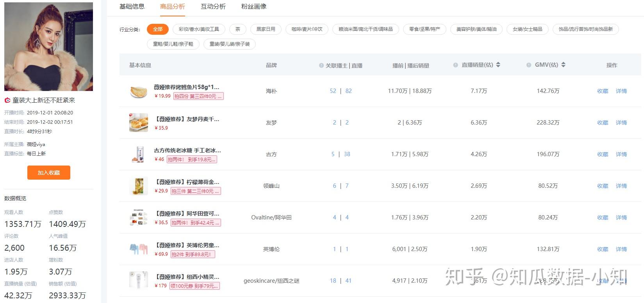The width and height of the screenshot is (644, 303).
Task: Click 详情 in the 友梦 row
Action: pyautogui.click(x=621, y=123)
